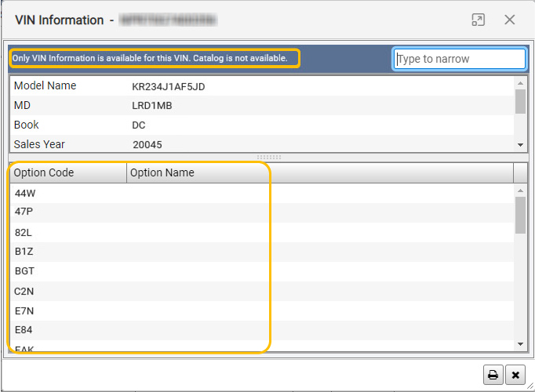
Task: Click the options list scrollbar thumb
Action: click(521, 214)
